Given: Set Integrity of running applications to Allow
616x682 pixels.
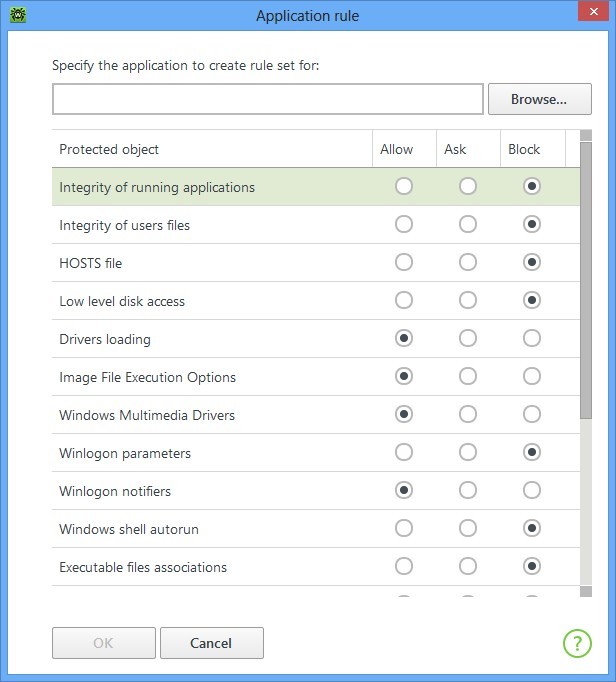Looking at the screenshot, I should pyautogui.click(x=404, y=187).
